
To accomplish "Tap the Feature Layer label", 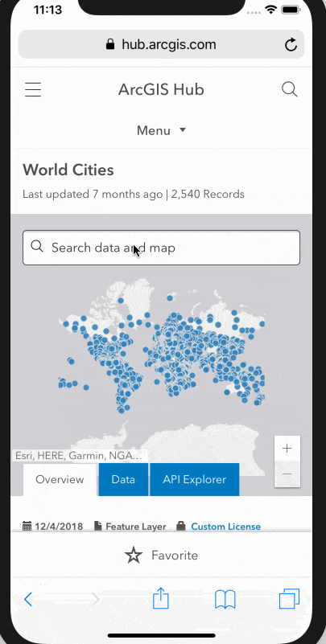I will pos(136,527).
